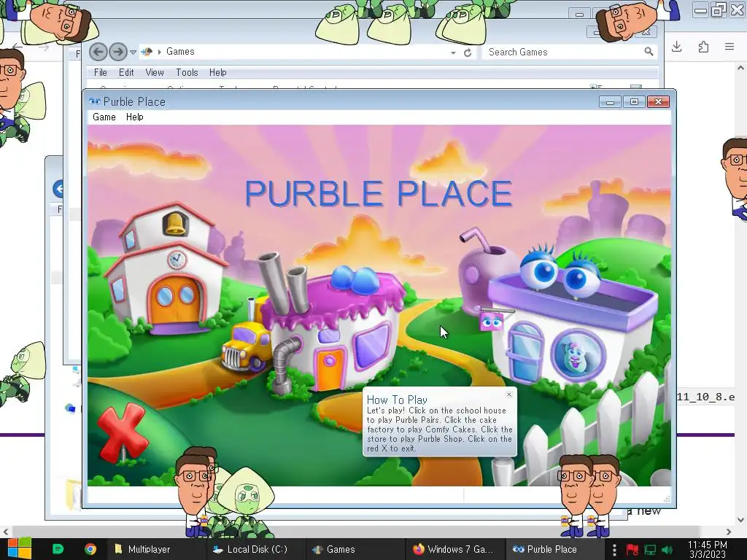This screenshot has width=747, height=560.
Task: Open the clock showing 11:45 PM
Action: [x=708, y=549]
